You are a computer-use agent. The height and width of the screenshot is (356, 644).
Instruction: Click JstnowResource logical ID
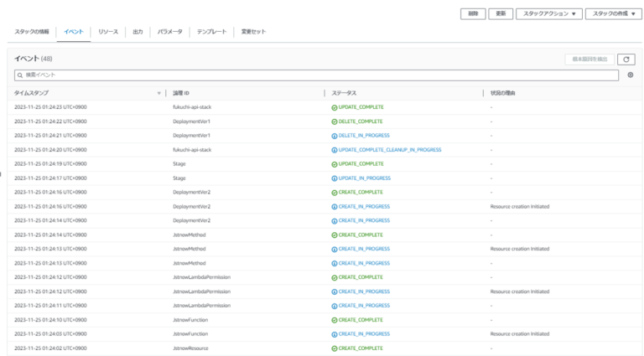pos(190,348)
